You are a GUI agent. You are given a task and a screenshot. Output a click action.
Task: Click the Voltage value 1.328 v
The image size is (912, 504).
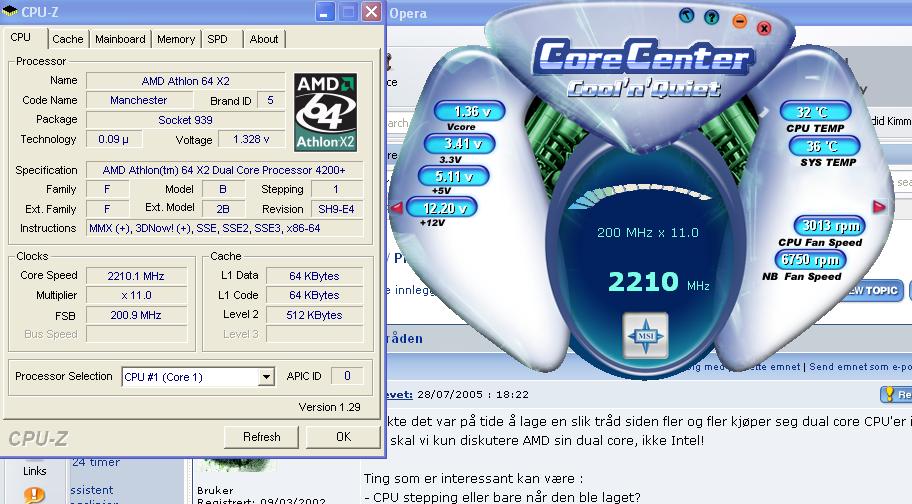pos(251,139)
